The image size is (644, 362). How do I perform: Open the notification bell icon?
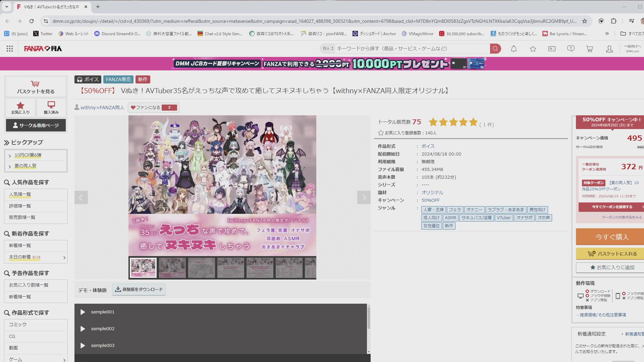tap(514, 49)
